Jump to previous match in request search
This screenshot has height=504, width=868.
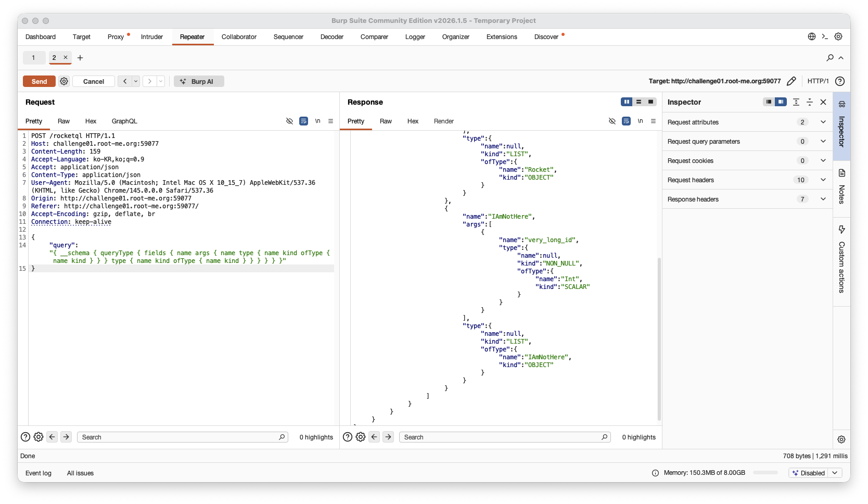[52, 437]
